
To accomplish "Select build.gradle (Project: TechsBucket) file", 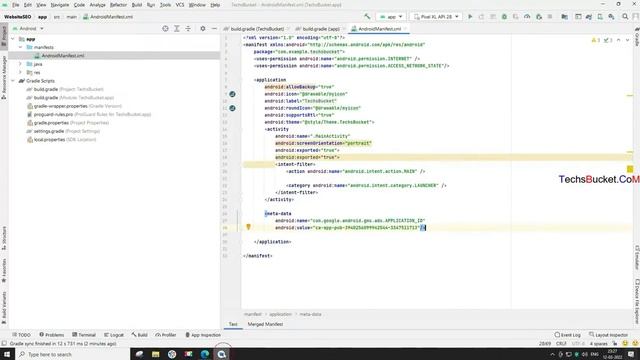I will click(x=64, y=89).
